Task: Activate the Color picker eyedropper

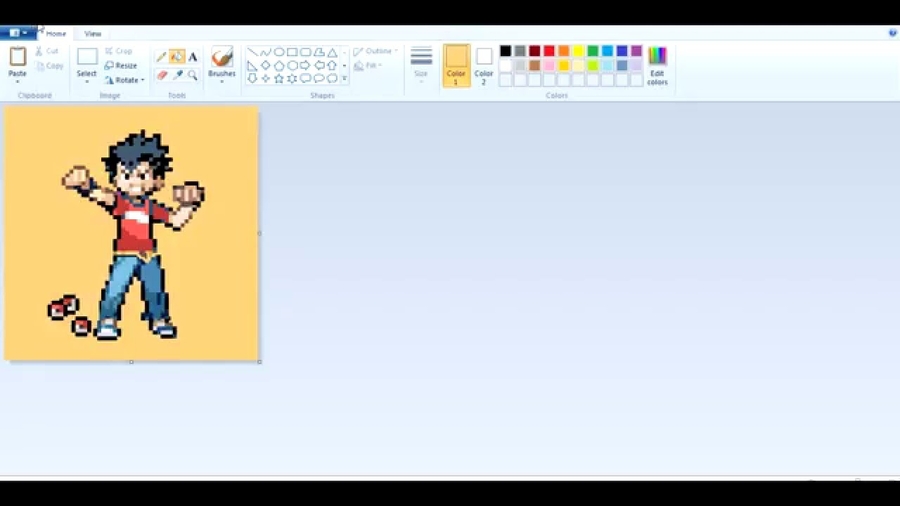Action: coord(177,75)
